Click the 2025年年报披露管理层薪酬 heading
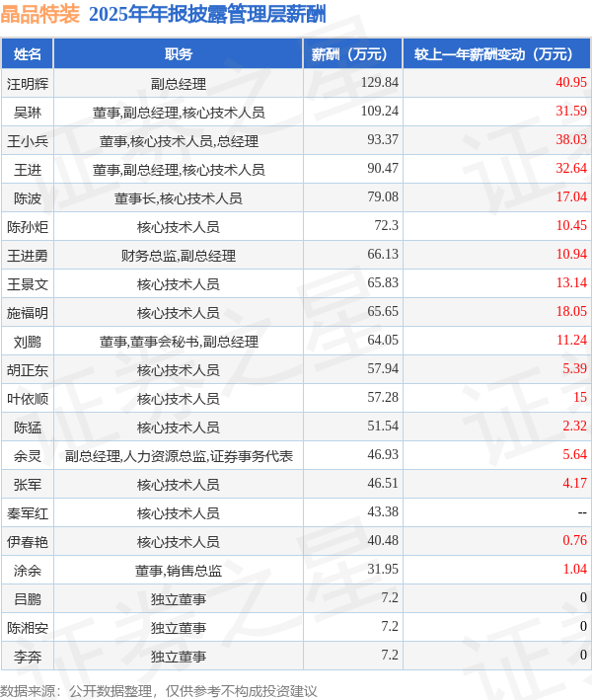592x700 pixels. (x=207, y=14)
